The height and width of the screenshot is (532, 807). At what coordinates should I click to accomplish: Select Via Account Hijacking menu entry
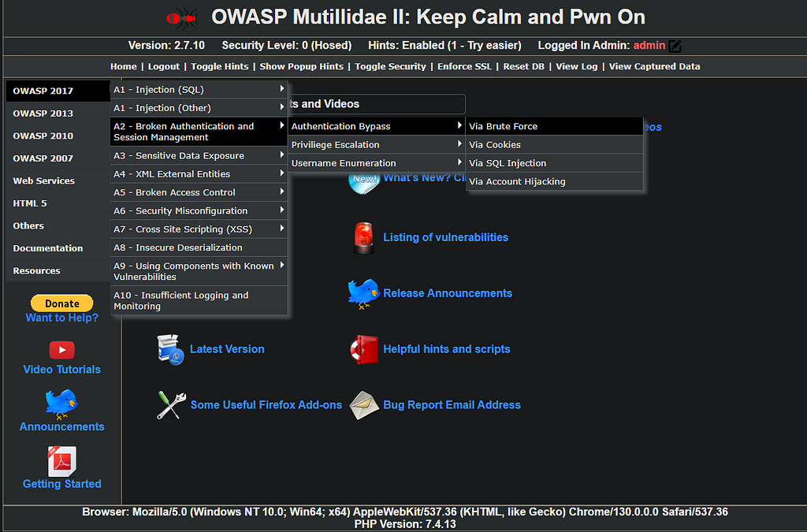[554, 181]
